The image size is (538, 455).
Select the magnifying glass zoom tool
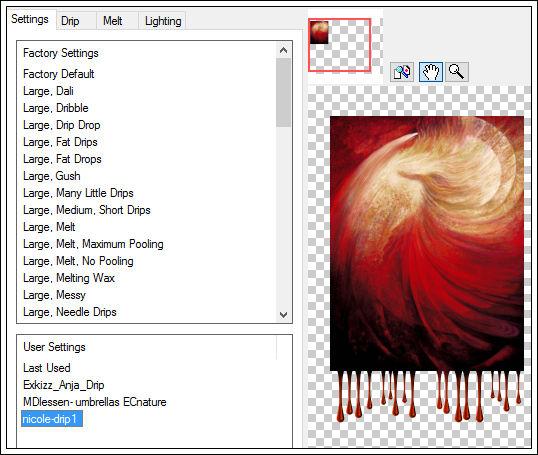(457, 72)
